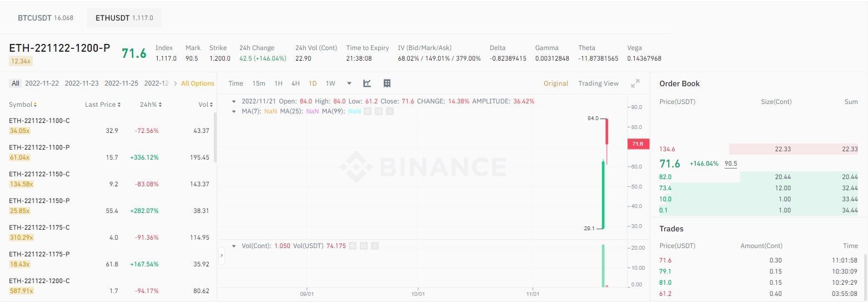The height and width of the screenshot is (302, 868).
Task: Switch chart to Trading View mode
Action: click(x=598, y=83)
